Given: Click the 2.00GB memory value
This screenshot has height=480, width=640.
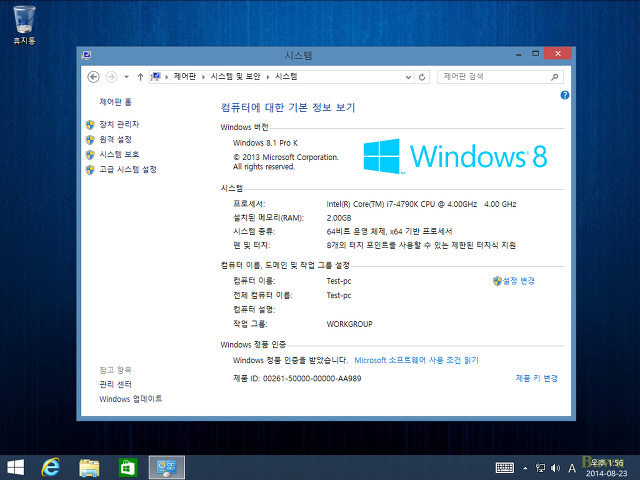Looking at the screenshot, I should (339, 218).
